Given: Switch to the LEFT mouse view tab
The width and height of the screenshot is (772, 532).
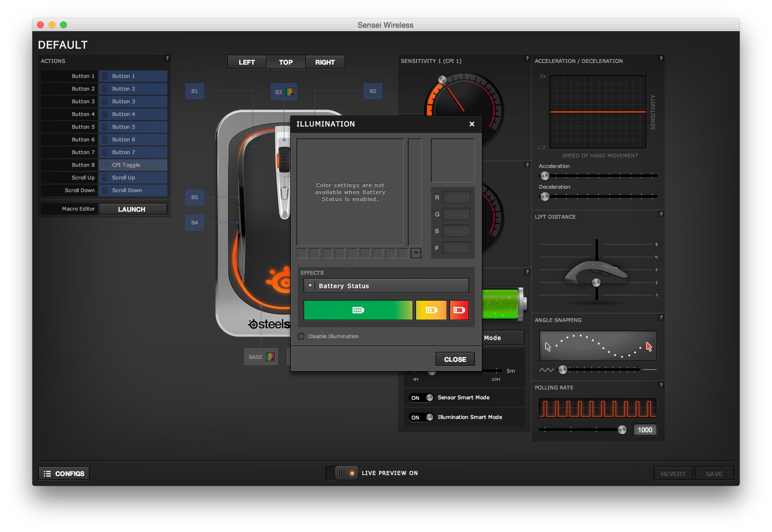Looking at the screenshot, I should (247, 62).
